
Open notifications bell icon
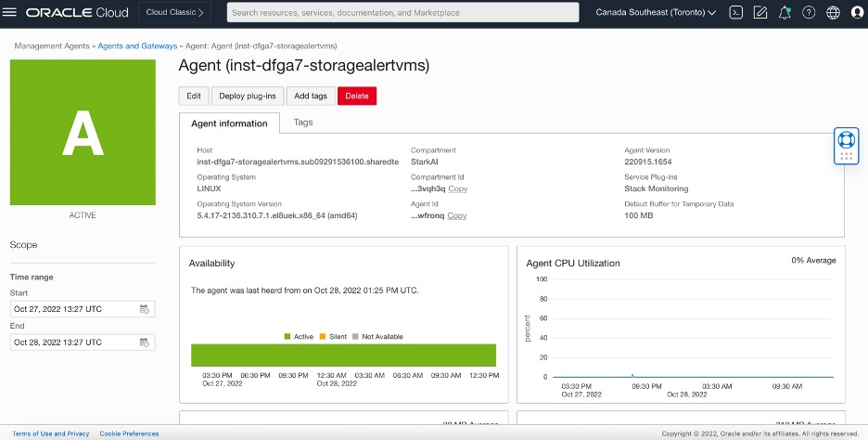785,12
